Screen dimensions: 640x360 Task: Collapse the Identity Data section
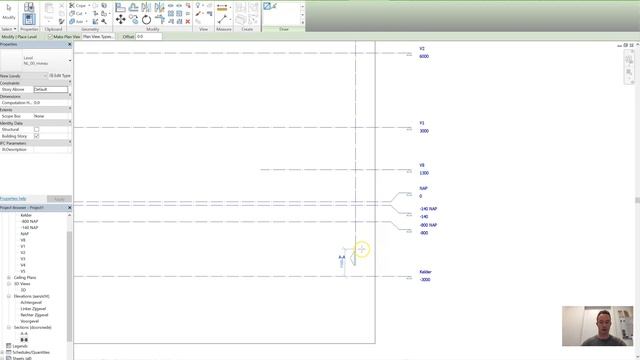70,123
